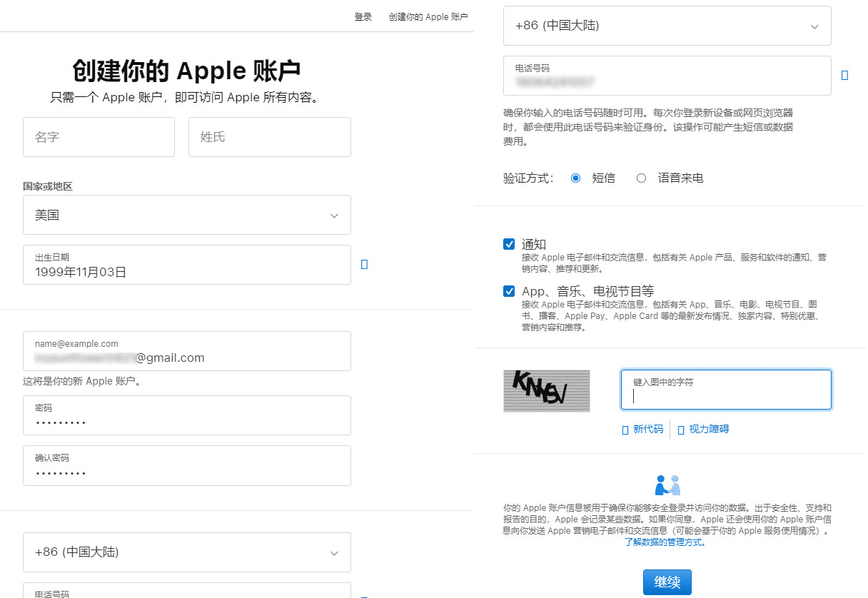
Task: Click the CAPTCHA image showing distorted characters
Action: click(547, 391)
